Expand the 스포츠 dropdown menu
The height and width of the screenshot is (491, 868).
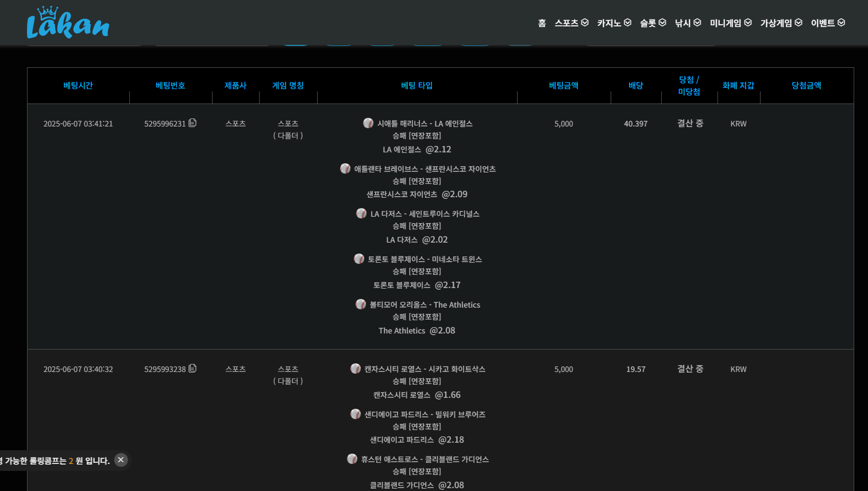572,23
